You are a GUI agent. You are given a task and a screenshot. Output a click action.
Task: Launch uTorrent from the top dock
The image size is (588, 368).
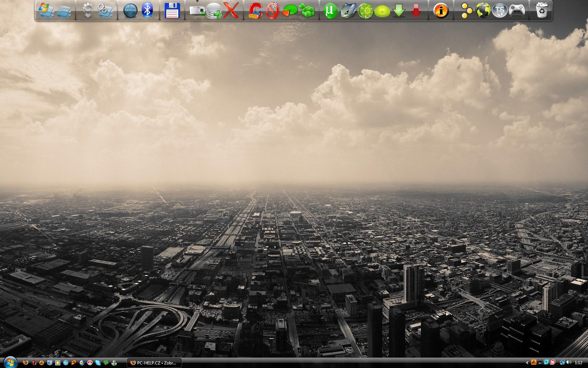click(x=330, y=11)
